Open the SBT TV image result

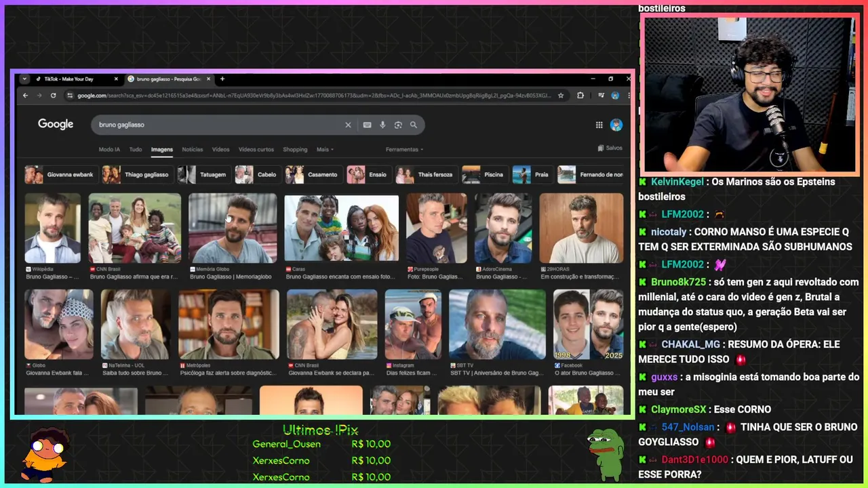[497, 325]
